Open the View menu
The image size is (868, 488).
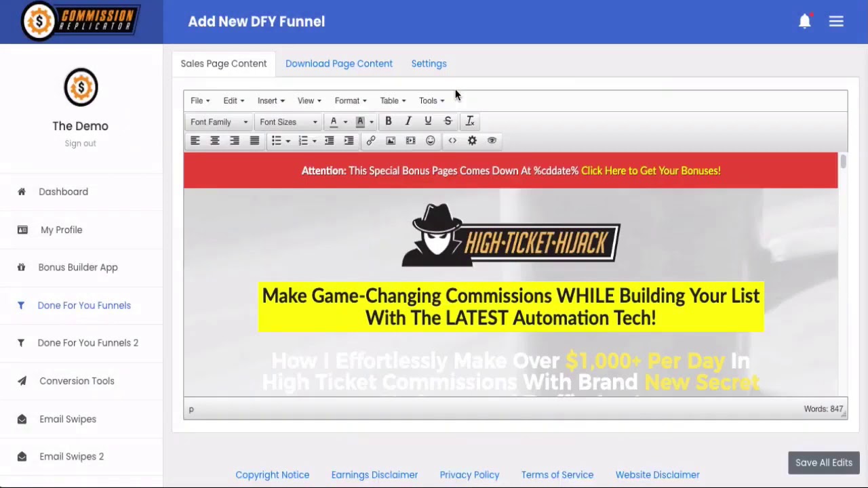click(309, 101)
